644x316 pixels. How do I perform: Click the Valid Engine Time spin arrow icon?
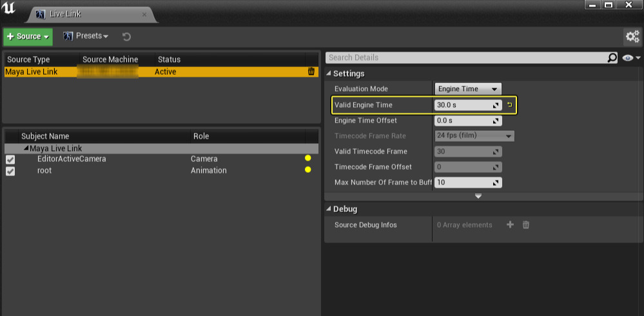tap(496, 106)
